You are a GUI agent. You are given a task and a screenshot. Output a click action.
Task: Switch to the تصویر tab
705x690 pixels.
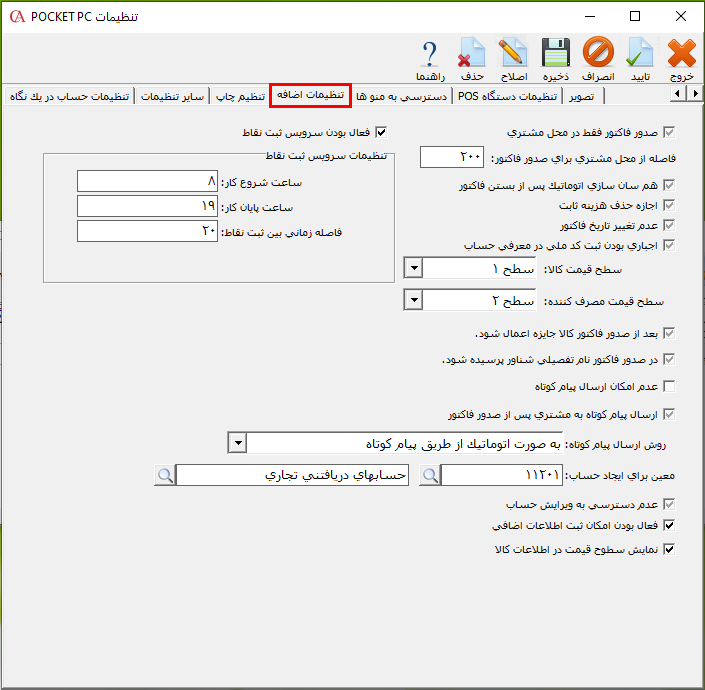pyautogui.click(x=581, y=96)
